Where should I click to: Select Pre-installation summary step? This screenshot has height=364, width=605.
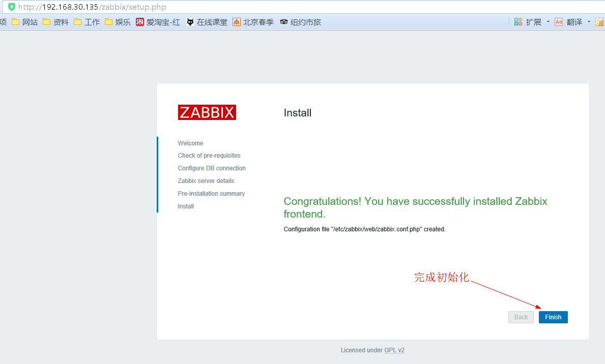pos(211,194)
